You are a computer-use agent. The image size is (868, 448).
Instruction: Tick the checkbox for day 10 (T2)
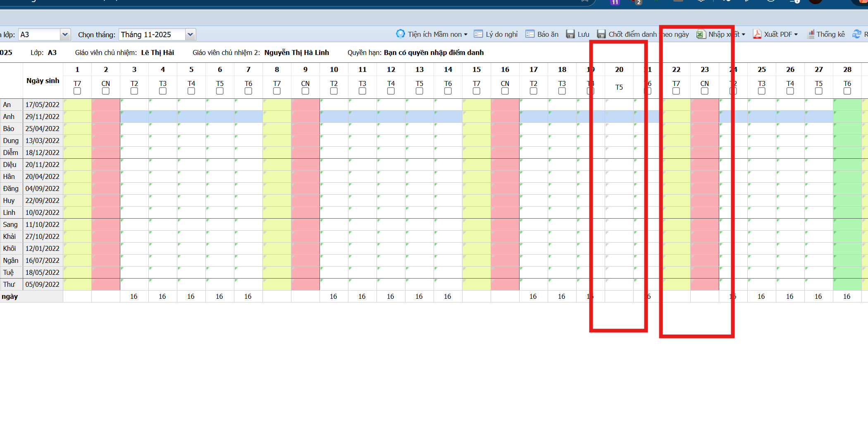(x=334, y=91)
